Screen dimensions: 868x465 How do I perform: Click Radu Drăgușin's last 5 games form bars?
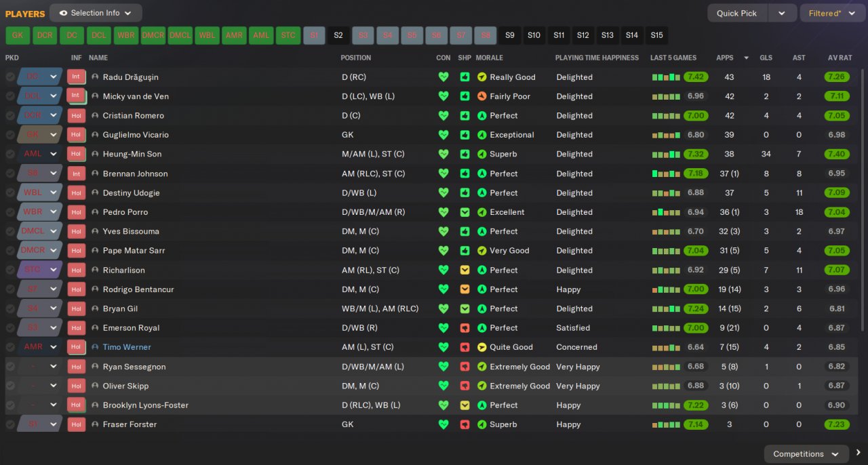click(666, 77)
